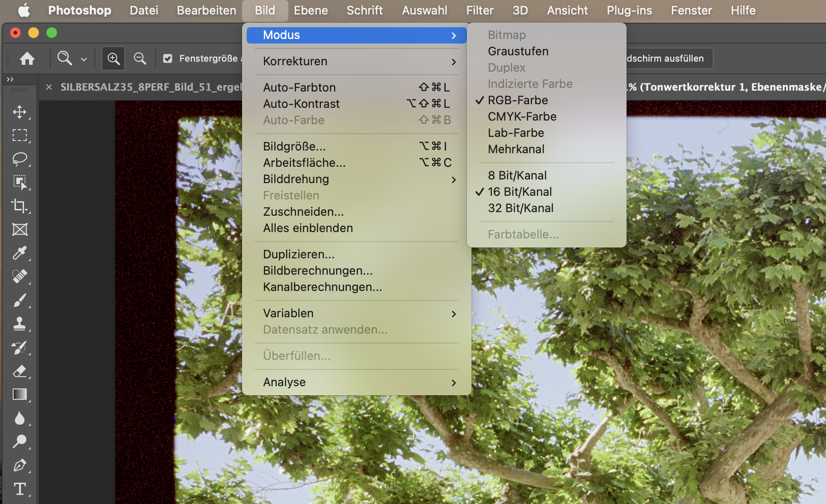Open Bildgröße dialog

pos(356,146)
